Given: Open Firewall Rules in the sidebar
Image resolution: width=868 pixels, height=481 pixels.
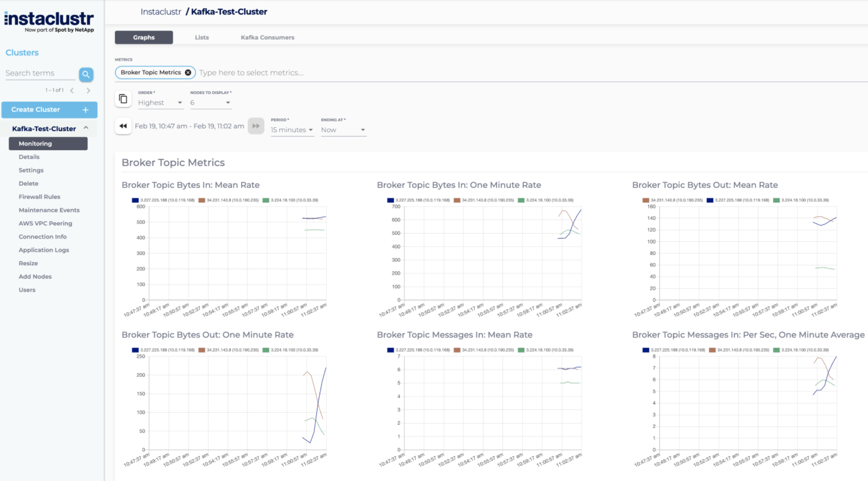Looking at the screenshot, I should click(x=39, y=197).
